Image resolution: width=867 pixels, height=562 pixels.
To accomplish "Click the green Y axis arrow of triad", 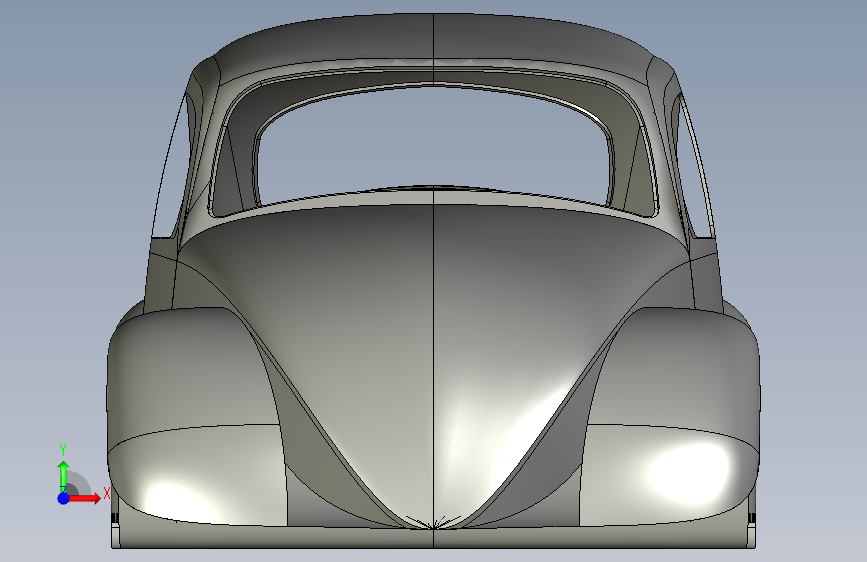I will tap(63, 477).
